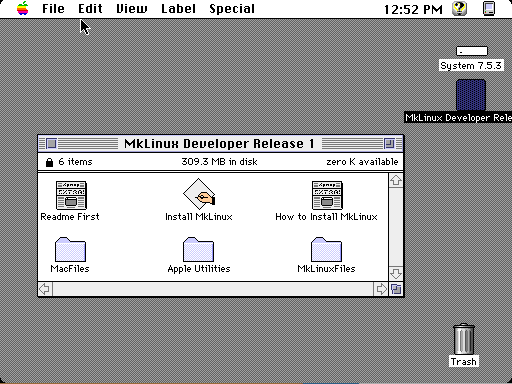Open the Label menu
Image resolution: width=512 pixels, height=384 pixels.
(x=178, y=9)
